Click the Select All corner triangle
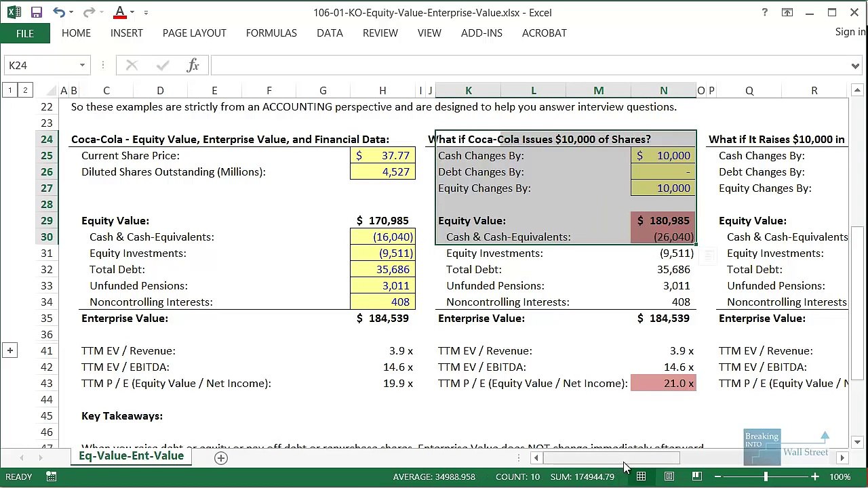Viewport: 868px width, 488px height. coord(51,91)
